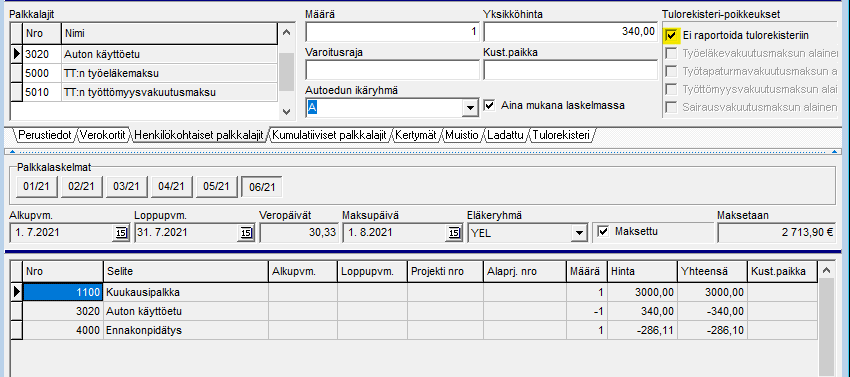Toggle the Maksettu checkbox
The width and height of the screenshot is (850, 377).
point(603,232)
